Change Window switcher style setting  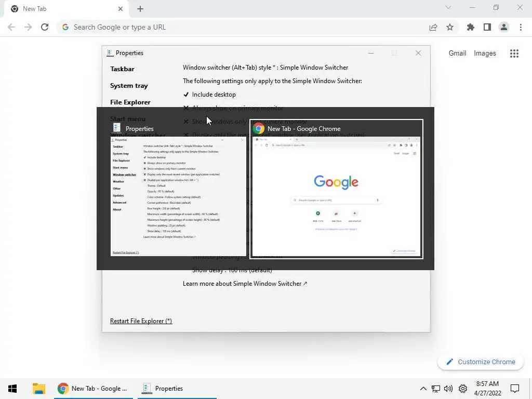click(x=265, y=68)
